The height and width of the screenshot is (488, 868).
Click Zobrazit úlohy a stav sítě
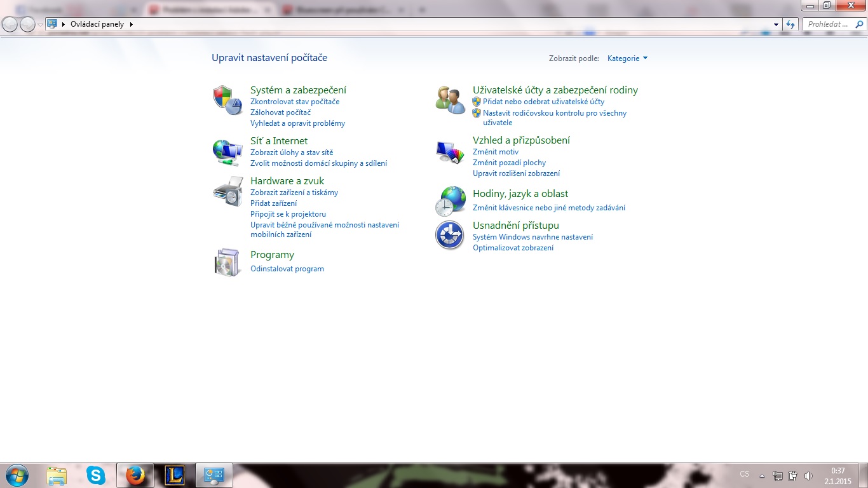[292, 152]
